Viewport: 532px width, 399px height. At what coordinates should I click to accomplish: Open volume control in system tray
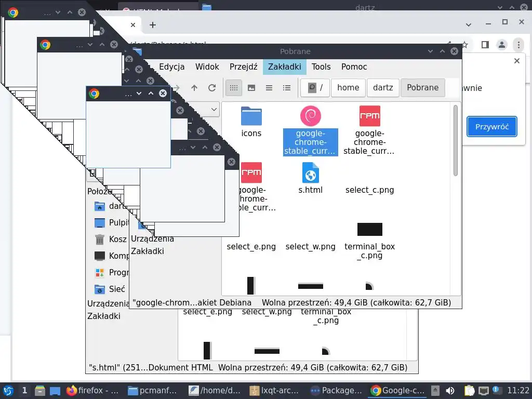coord(450,391)
